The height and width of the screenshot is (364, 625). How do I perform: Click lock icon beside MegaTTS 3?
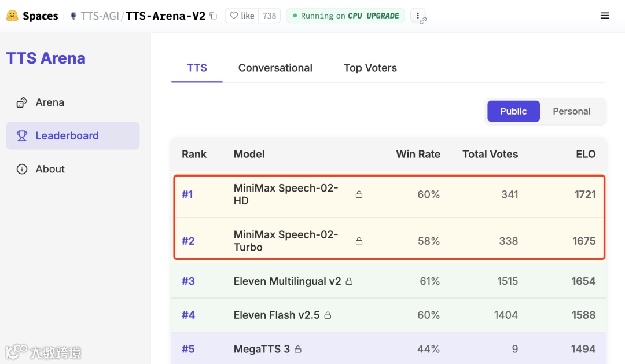pos(298,349)
